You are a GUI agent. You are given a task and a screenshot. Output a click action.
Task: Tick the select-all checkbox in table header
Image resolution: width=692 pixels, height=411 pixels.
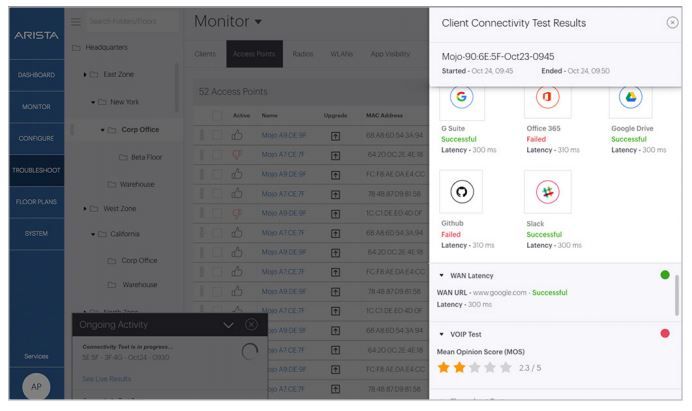217,116
